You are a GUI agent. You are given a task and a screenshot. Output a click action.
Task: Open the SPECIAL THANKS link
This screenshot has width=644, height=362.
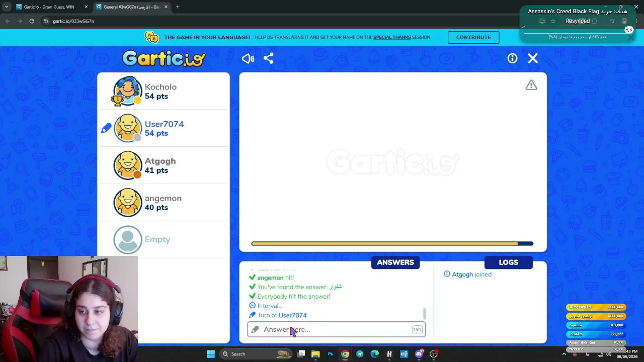[x=392, y=37]
